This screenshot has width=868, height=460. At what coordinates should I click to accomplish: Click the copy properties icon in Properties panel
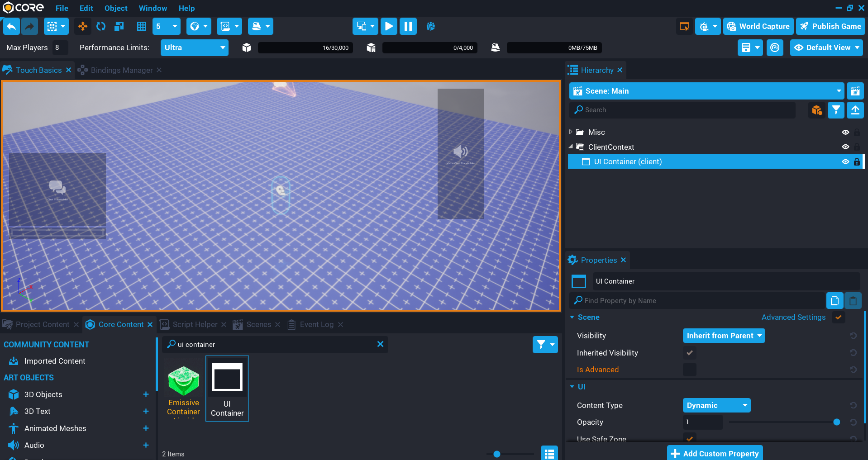[835, 300]
